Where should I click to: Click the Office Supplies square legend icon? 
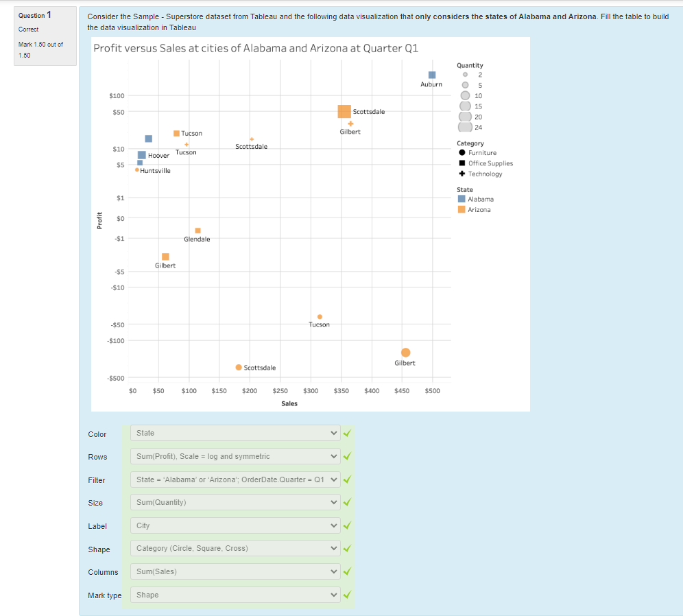[462, 163]
